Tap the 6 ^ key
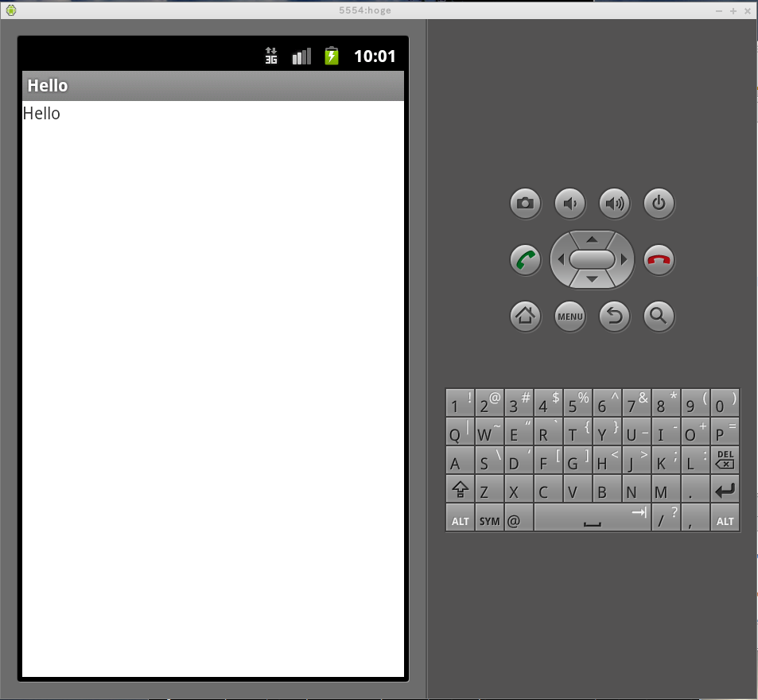This screenshot has width=758, height=700. pos(608,402)
